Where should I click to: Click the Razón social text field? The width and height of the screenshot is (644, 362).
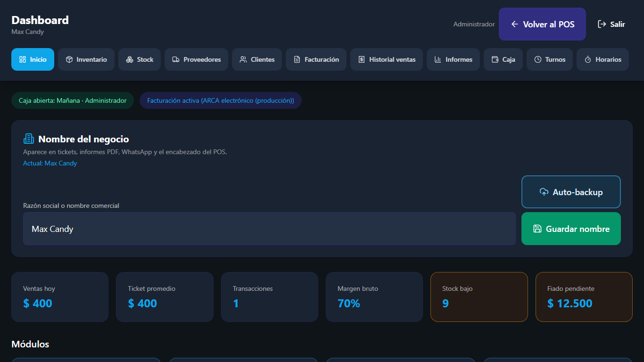tap(269, 229)
